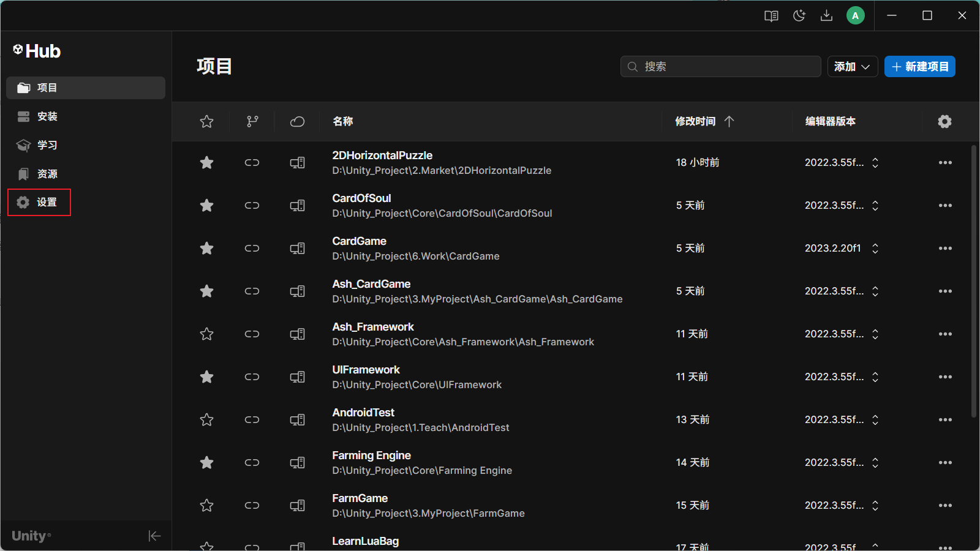Open more options for CardOfSoul
The height and width of the screenshot is (551, 980).
(x=945, y=206)
